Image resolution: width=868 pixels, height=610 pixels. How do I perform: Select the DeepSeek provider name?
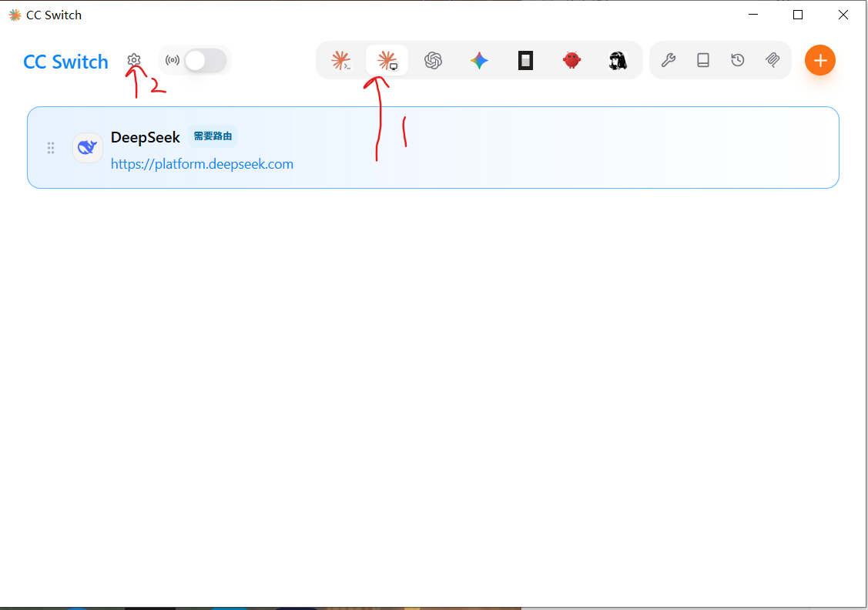pyautogui.click(x=145, y=137)
